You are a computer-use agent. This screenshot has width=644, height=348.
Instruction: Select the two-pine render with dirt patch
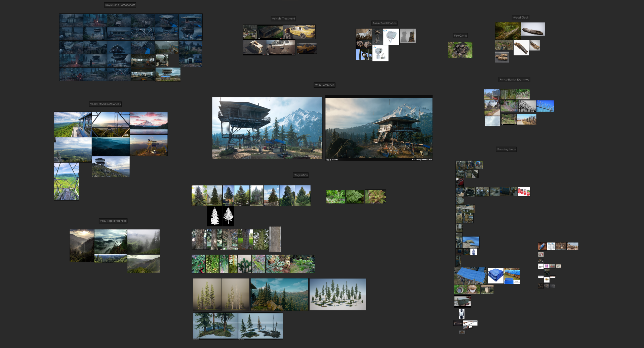(x=215, y=326)
